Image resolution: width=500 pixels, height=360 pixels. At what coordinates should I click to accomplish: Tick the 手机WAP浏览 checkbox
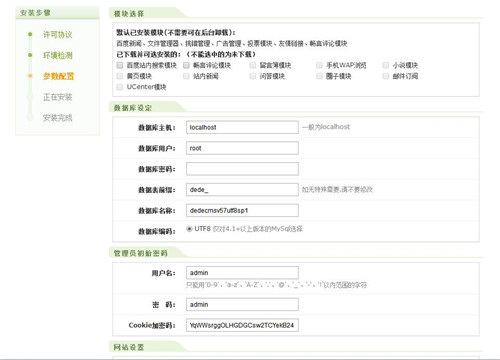(x=319, y=65)
